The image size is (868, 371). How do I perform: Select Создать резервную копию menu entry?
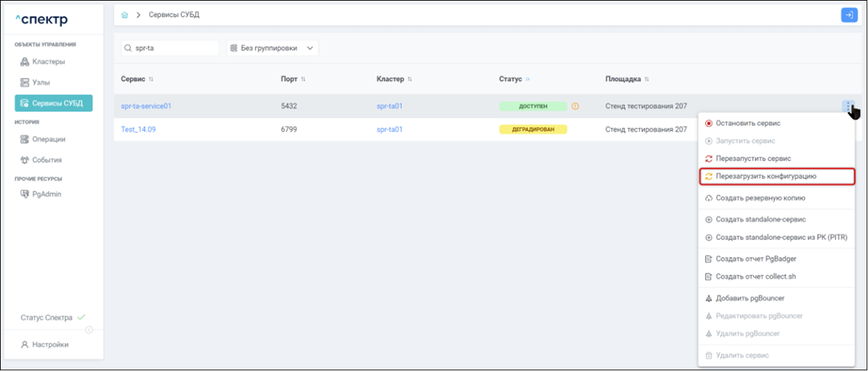760,198
